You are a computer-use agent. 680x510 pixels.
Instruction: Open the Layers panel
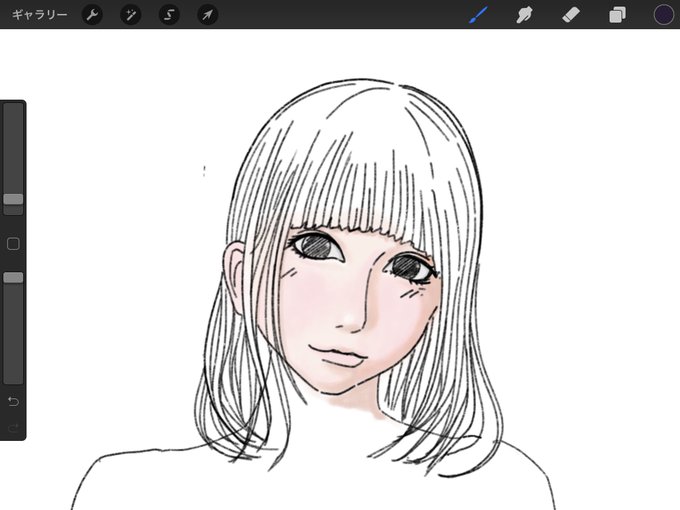pos(617,15)
